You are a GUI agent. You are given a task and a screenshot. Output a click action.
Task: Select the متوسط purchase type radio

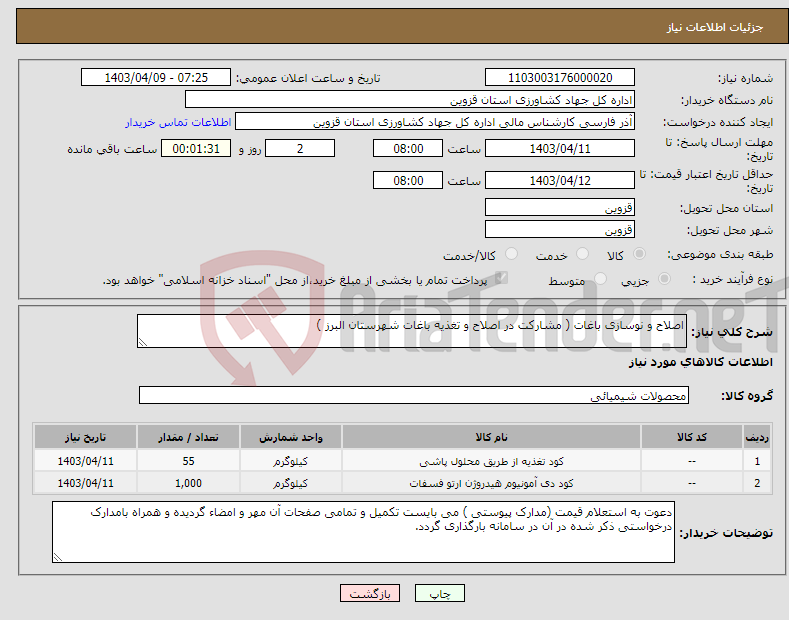click(x=600, y=279)
